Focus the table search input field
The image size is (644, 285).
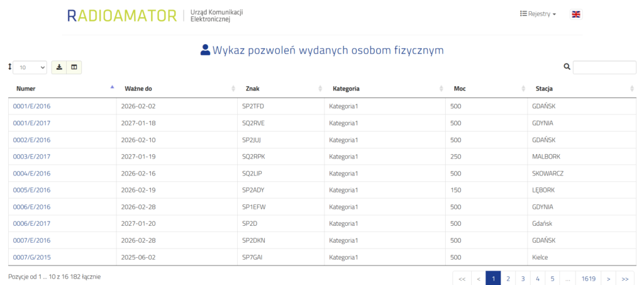(x=604, y=67)
